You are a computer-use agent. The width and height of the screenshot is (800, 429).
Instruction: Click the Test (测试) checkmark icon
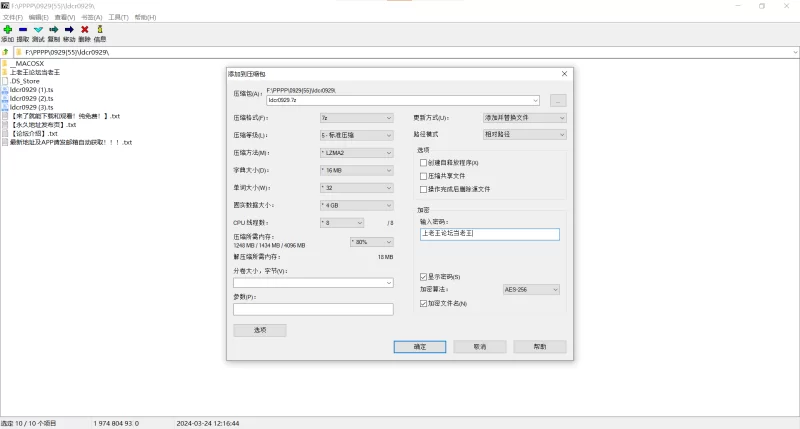[x=38, y=30]
